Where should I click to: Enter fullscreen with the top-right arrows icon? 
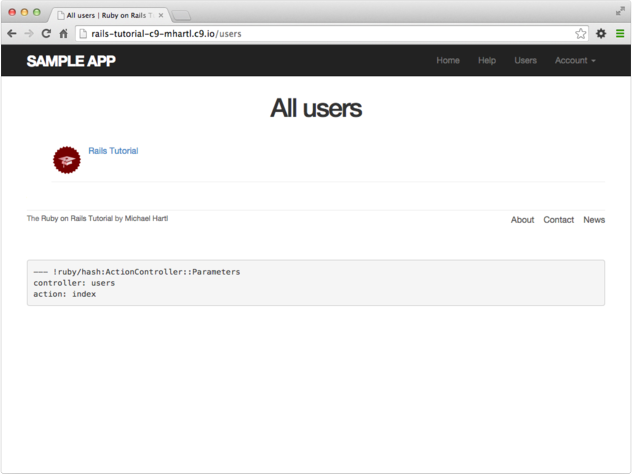(620, 10)
